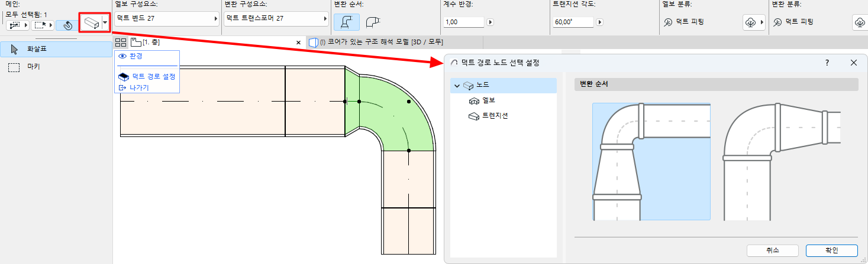The width and height of the screenshot is (868, 264).
Task: Click 확인 to confirm dialog
Action: [832, 250]
